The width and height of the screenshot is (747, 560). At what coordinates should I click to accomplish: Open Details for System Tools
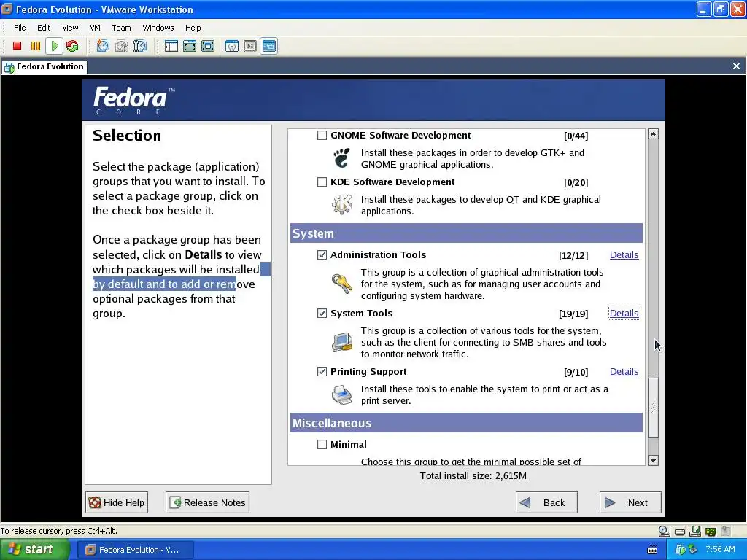point(624,313)
